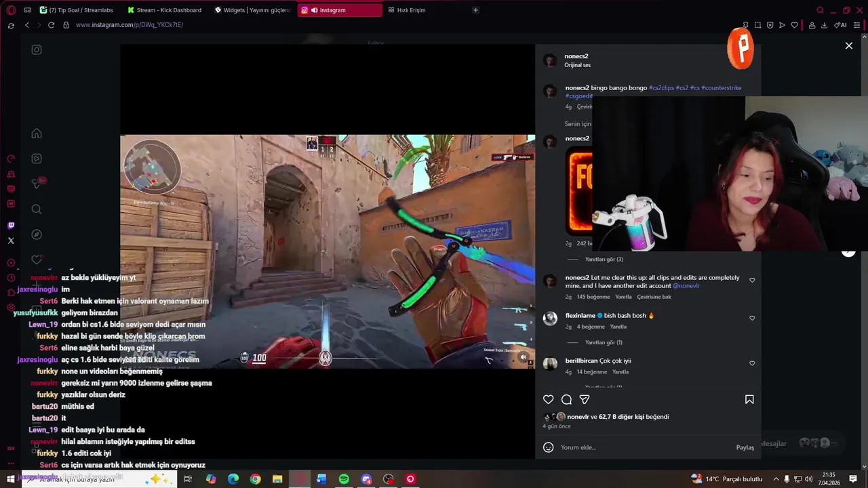Reload the page

(51, 25)
